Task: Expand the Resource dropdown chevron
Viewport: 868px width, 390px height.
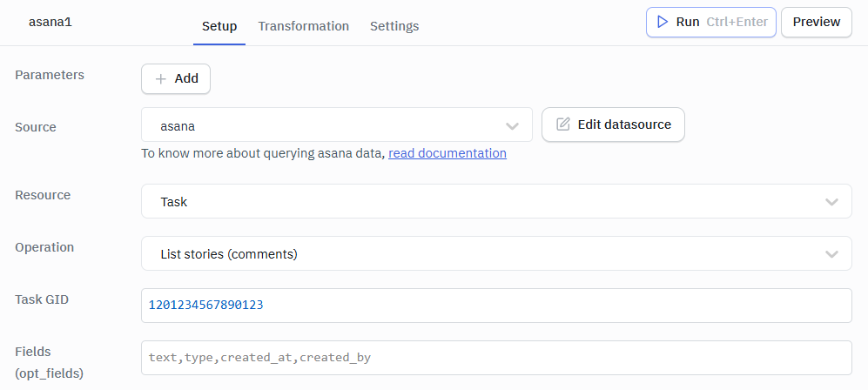Action: pos(831,202)
